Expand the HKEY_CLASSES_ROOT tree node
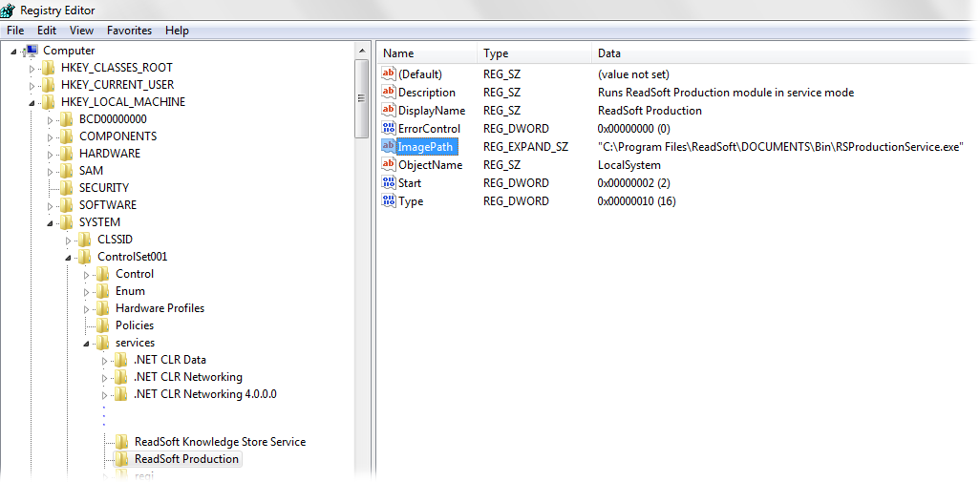The width and height of the screenshot is (980, 482). pos(32,69)
